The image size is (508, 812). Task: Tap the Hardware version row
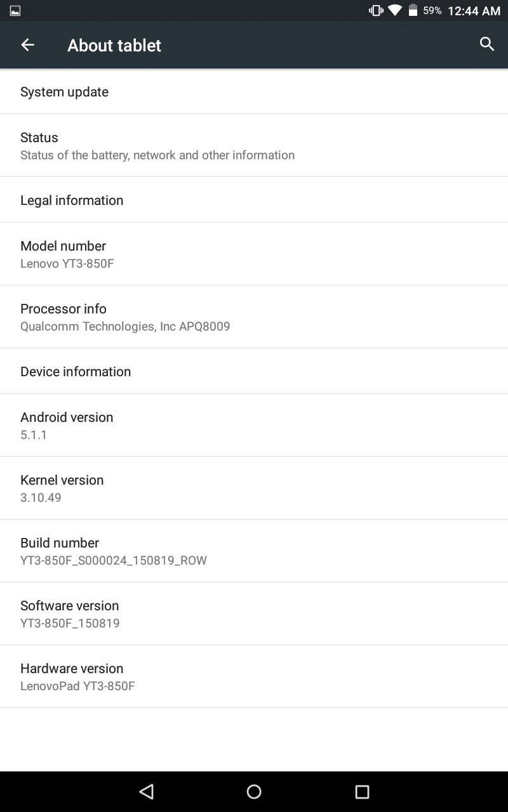254,676
